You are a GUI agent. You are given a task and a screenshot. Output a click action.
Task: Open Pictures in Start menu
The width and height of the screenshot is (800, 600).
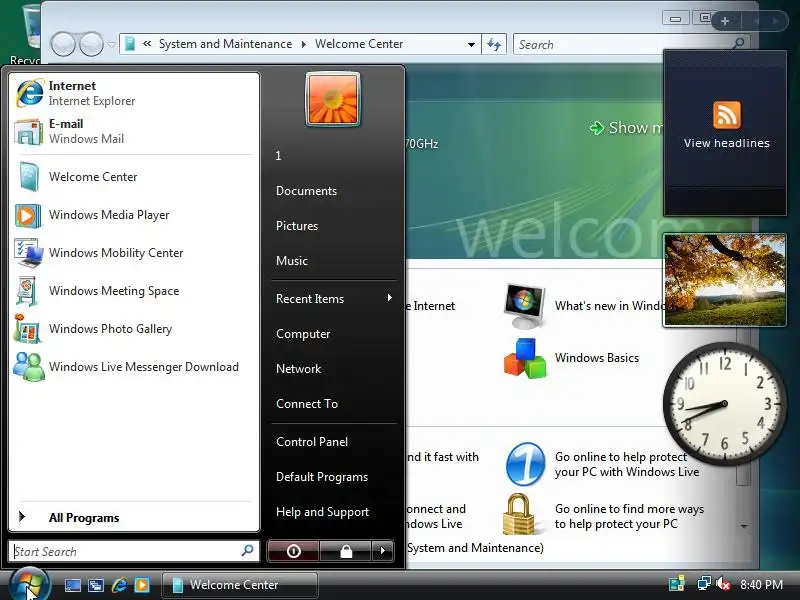[x=297, y=226]
